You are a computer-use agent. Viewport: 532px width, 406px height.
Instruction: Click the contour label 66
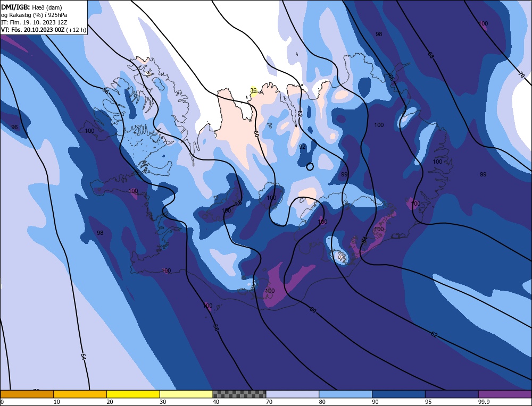[x=391, y=78]
